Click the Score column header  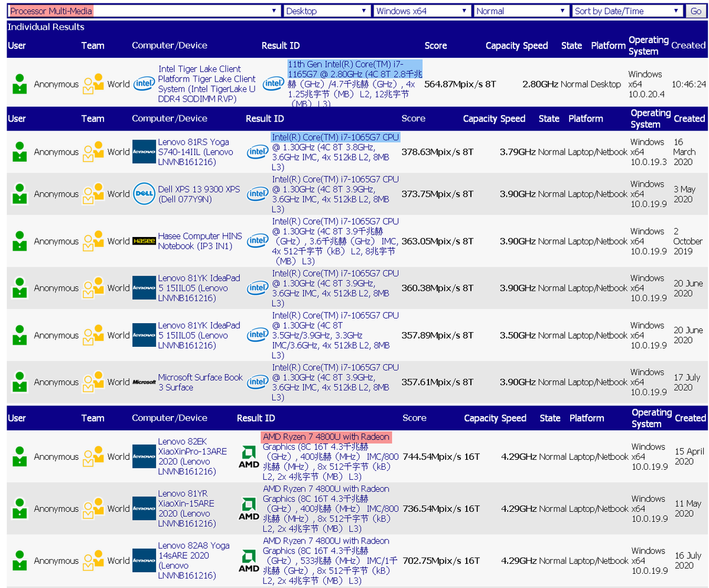pos(435,46)
